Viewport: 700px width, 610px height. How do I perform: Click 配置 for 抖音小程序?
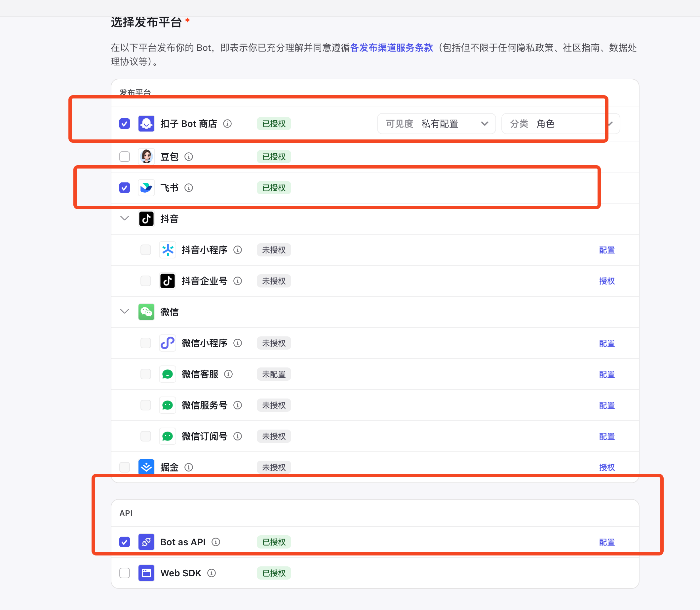pos(607,250)
